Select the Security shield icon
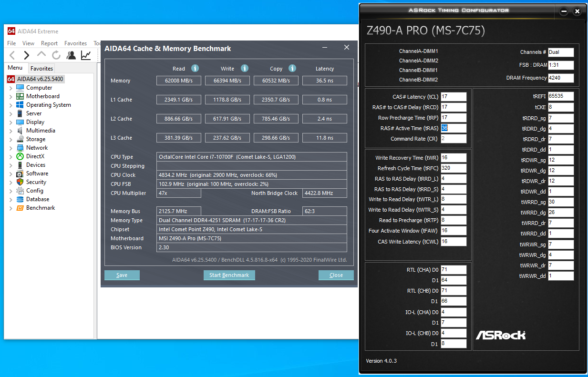This screenshot has width=588, height=377. 20,182
